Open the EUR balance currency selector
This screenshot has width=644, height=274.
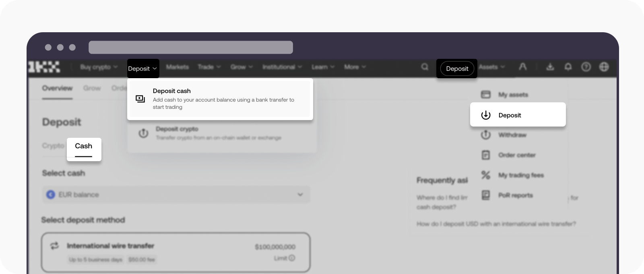(x=176, y=195)
